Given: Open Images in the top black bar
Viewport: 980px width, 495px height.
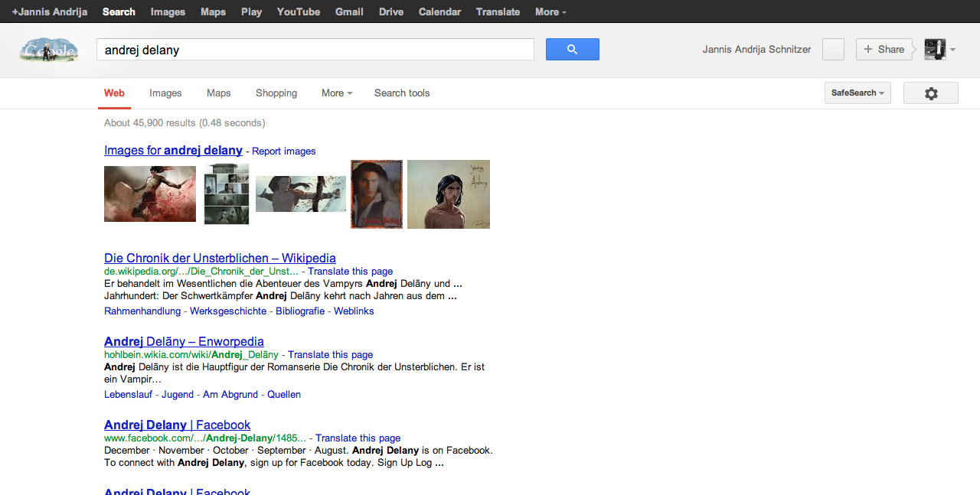Looking at the screenshot, I should 168,11.
